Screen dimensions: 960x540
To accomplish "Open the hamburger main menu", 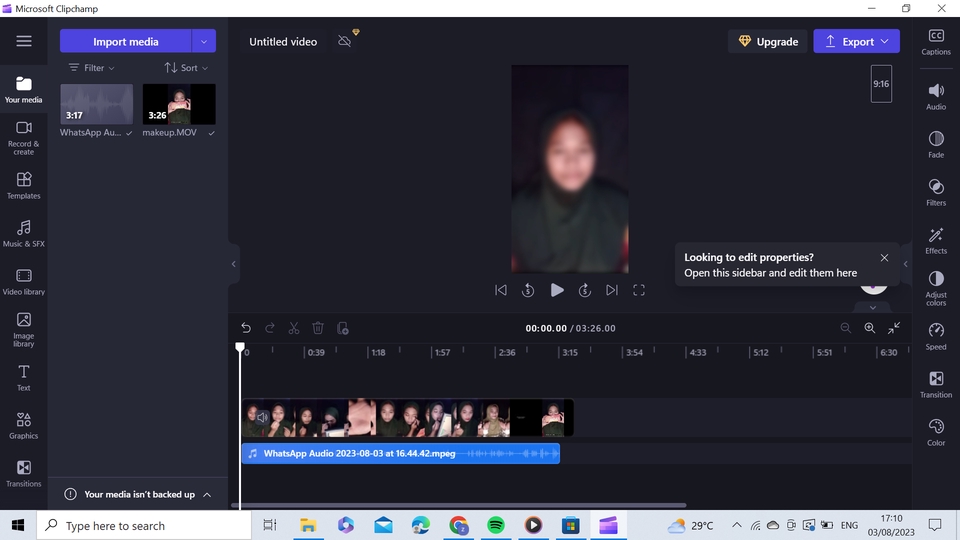I will (24, 41).
